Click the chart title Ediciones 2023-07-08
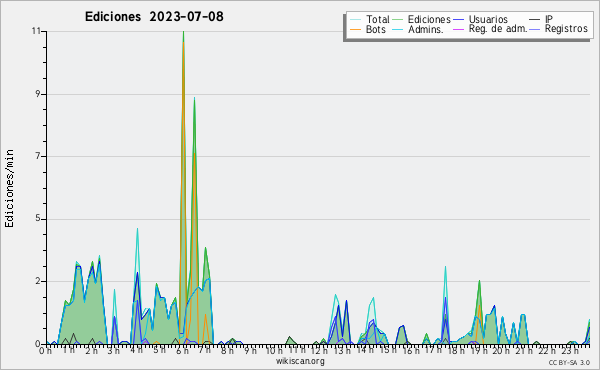This screenshot has width=600, height=370. [154, 17]
